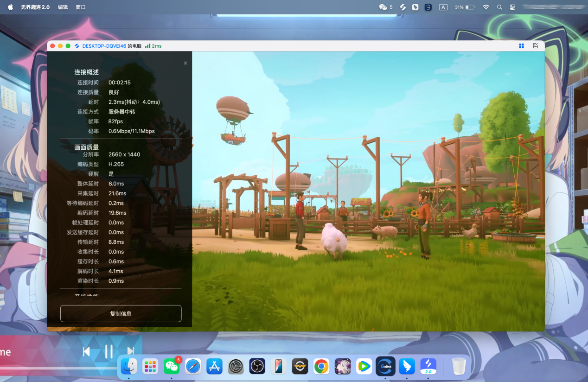Open Spotlight search
Screen dimensions: 588x382
[x=499, y=7]
